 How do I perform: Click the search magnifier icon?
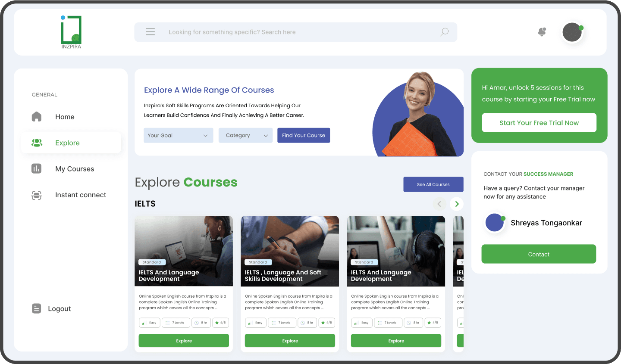pos(444,32)
